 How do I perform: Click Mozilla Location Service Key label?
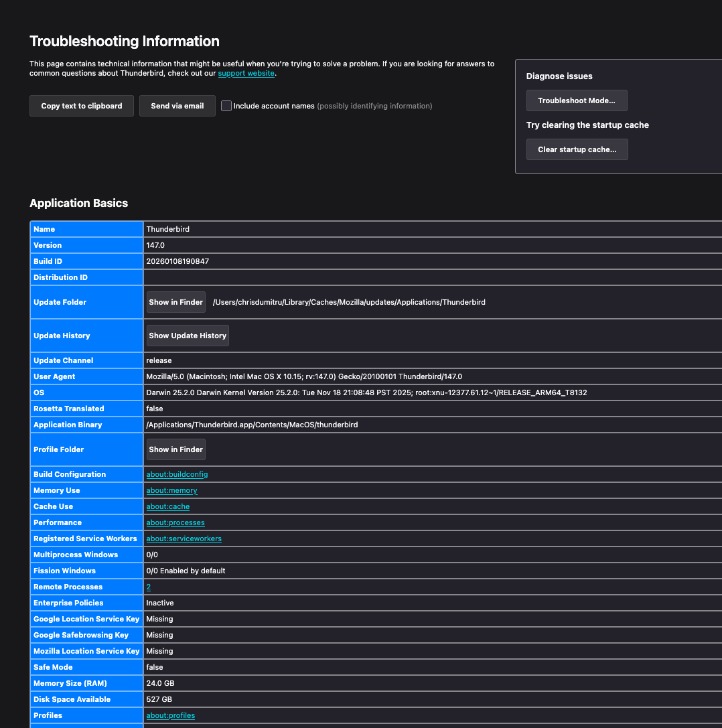click(86, 652)
